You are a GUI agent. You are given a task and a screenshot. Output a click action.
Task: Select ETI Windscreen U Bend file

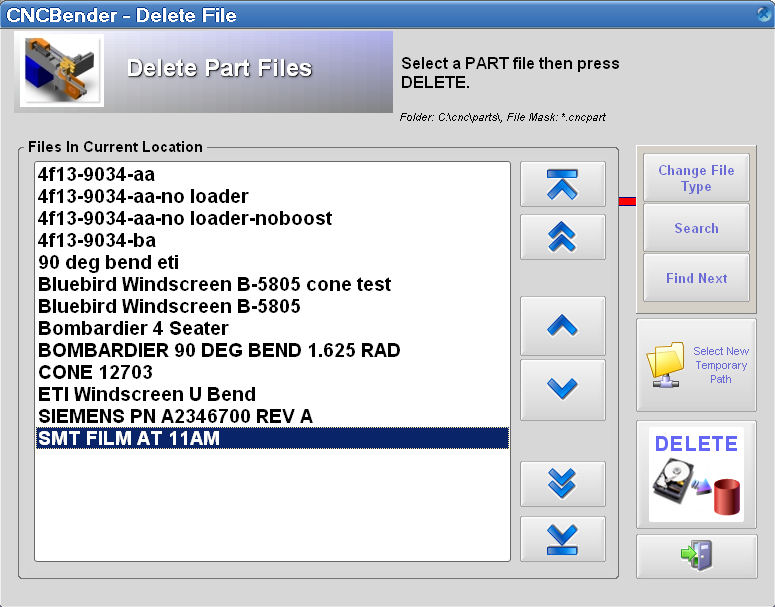(147, 394)
